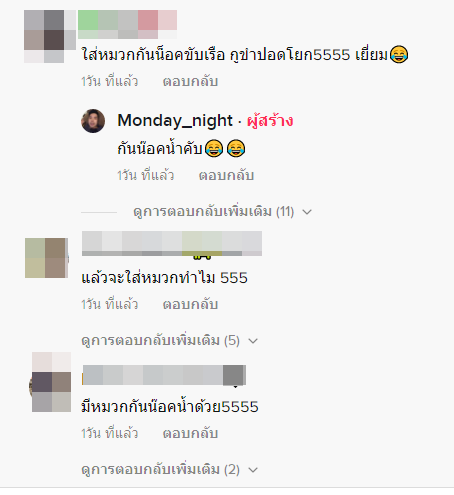454x495 pixels.
Task: Open the Monday_night username link
Action: (175, 120)
